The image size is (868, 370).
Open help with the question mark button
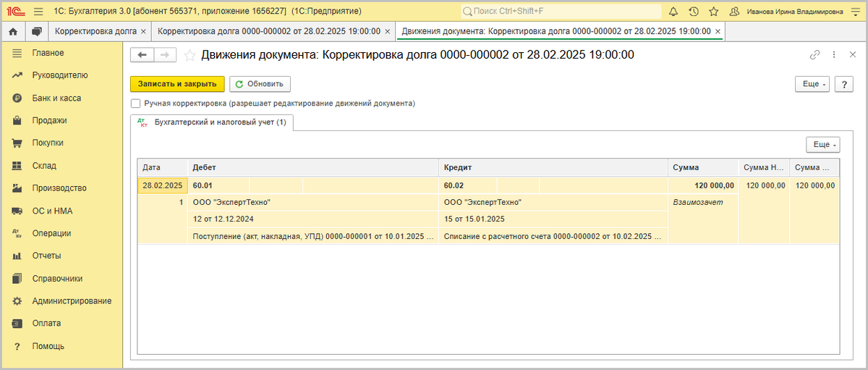click(844, 84)
